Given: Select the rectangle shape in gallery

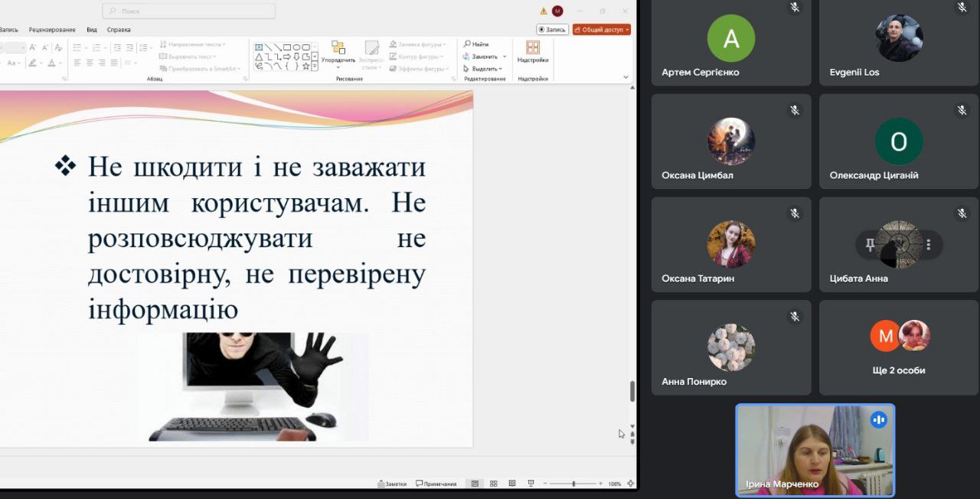Looking at the screenshot, I should (286, 47).
